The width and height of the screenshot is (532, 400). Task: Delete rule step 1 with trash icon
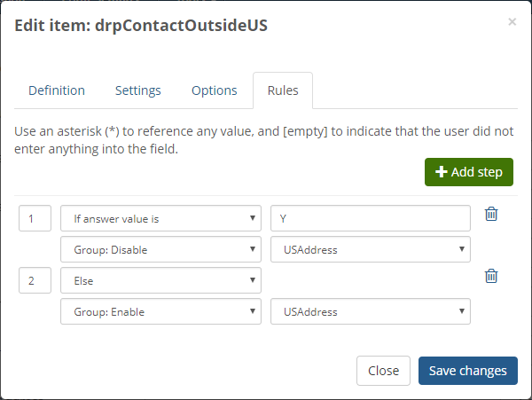click(x=491, y=215)
